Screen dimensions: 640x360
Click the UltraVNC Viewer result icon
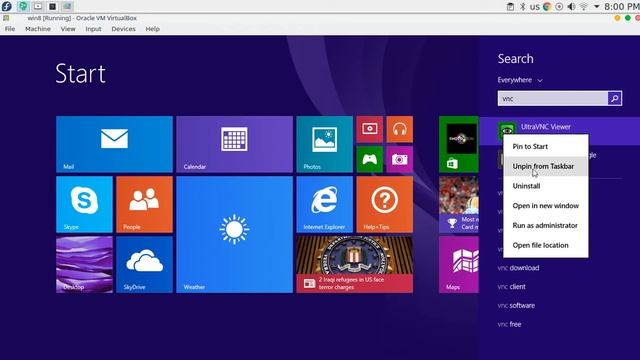tap(507, 131)
